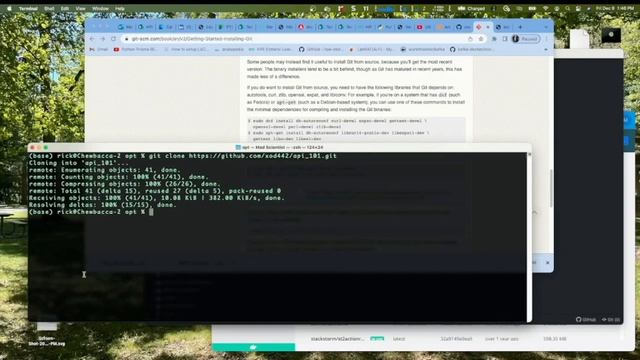This screenshot has width=640, height=360.
Task: Reload the Chrome page
Action: (113, 39)
